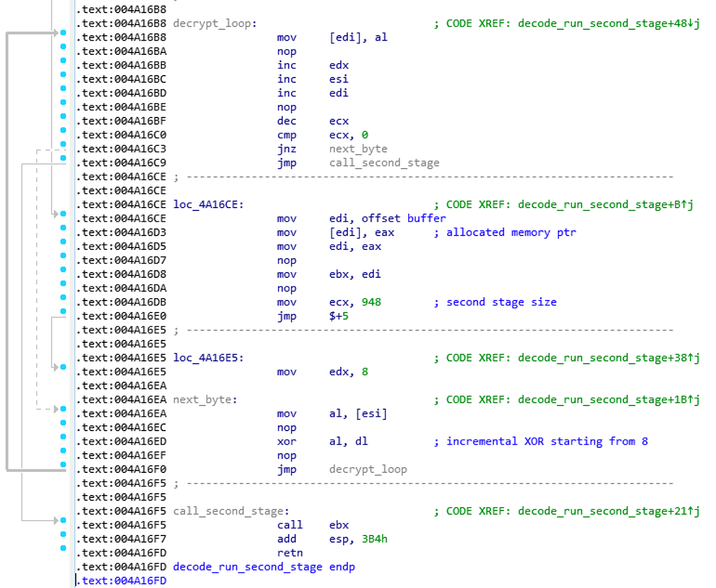The image size is (716, 588).
Task: Click '[edi], eax' operands
Action: coord(362,233)
